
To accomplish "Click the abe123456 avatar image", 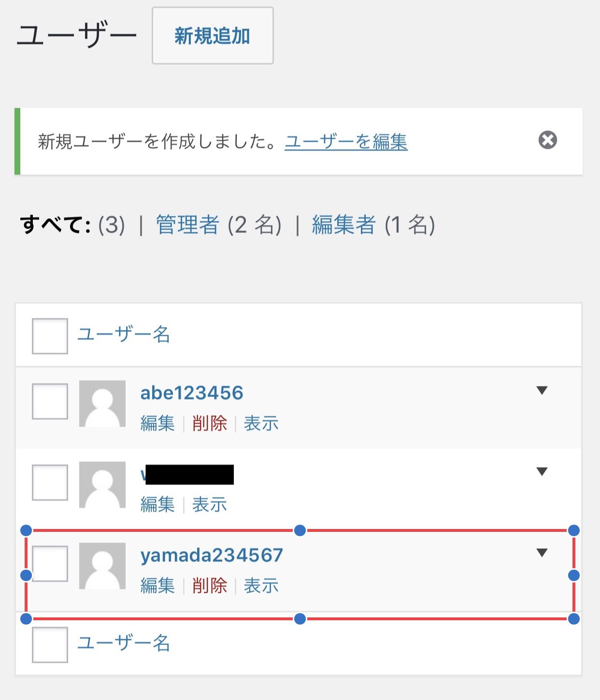I will coord(102,403).
